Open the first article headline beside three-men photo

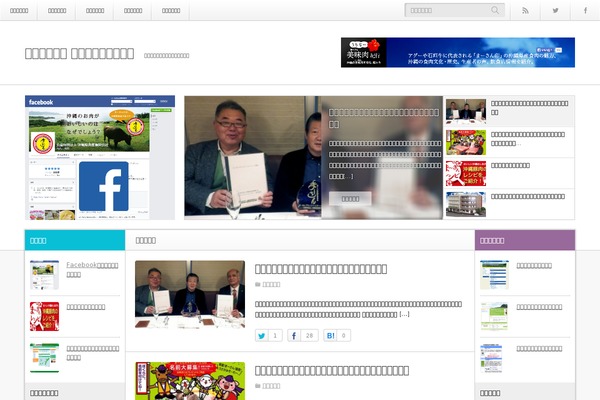point(321,269)
